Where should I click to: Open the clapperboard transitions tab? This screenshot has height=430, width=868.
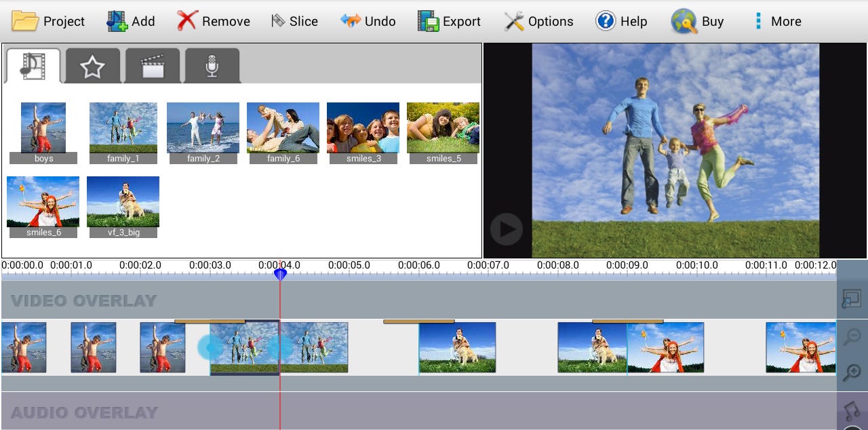point(153,66)
